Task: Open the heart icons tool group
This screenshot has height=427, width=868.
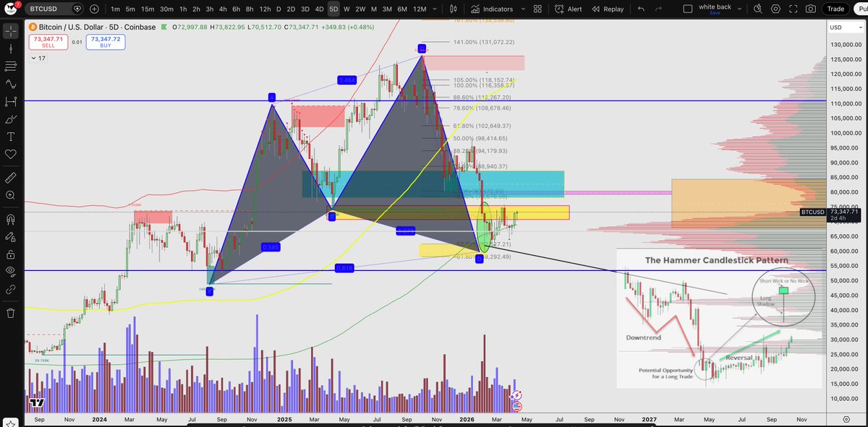Action: (11, 154)
